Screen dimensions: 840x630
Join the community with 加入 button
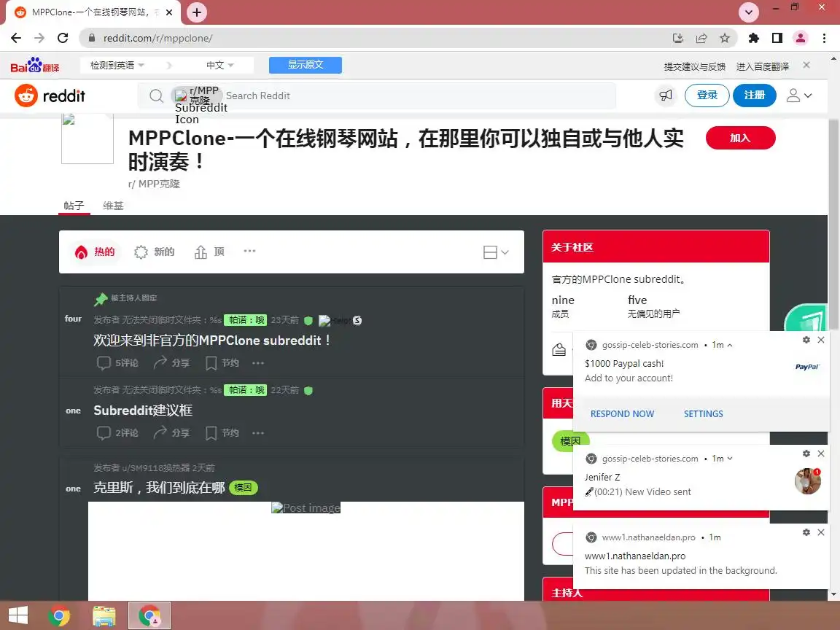pos(740,138)
